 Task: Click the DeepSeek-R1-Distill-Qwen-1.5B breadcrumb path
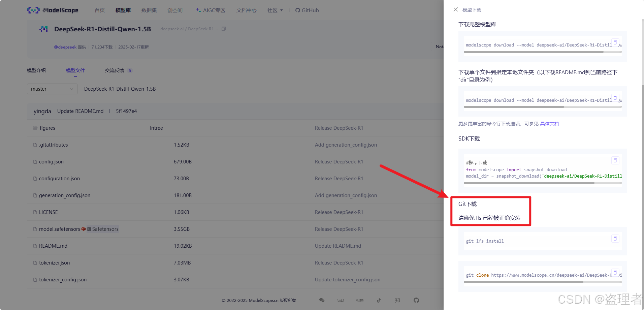click(120, 89)
